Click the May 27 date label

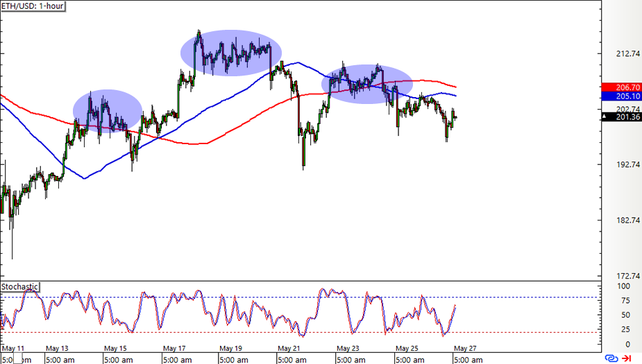click(465, 349)
